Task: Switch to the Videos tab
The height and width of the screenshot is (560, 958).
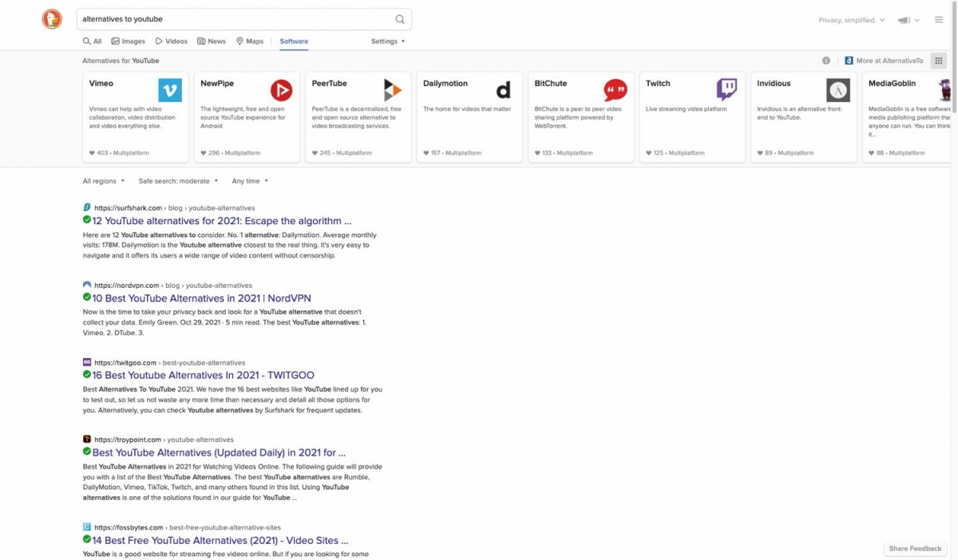Action: pos(172,41)
